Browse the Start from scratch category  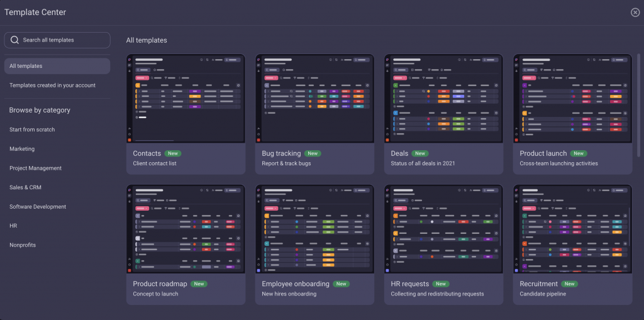(32, 130)
